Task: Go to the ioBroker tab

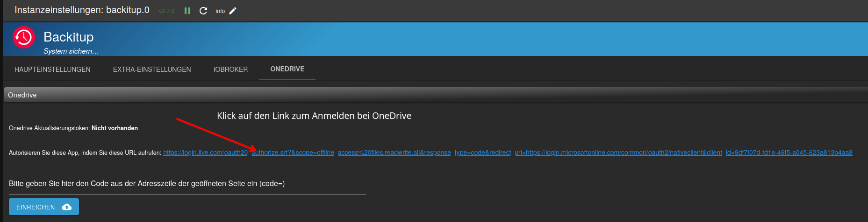Action: click(230, 69)
